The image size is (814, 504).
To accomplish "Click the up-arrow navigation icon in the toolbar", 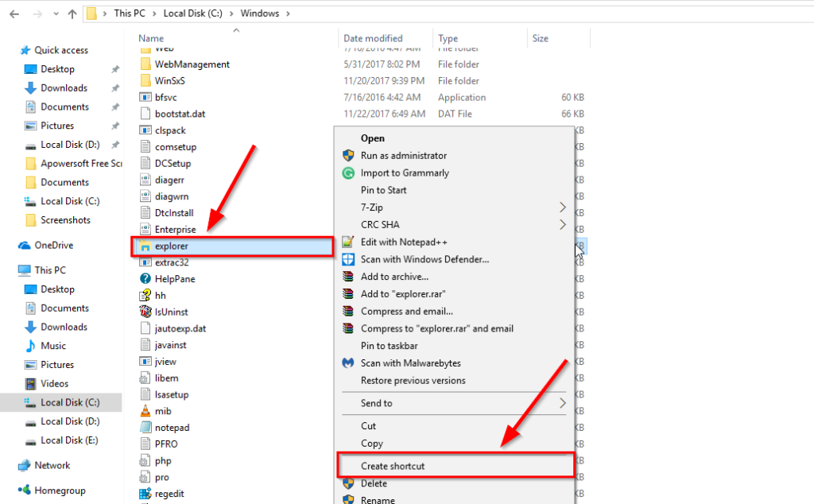I will (x=72, y=13).
